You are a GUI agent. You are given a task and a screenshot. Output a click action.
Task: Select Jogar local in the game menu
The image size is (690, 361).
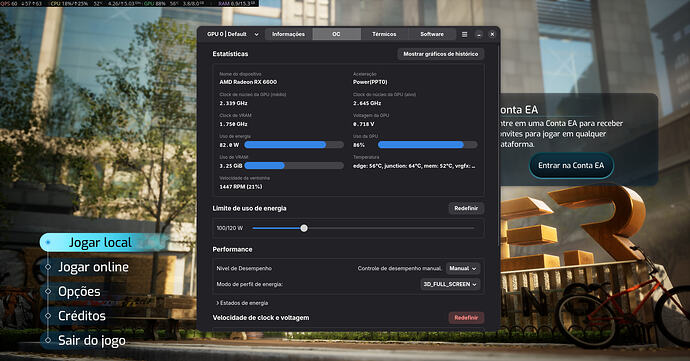click(x=100, y=243)
